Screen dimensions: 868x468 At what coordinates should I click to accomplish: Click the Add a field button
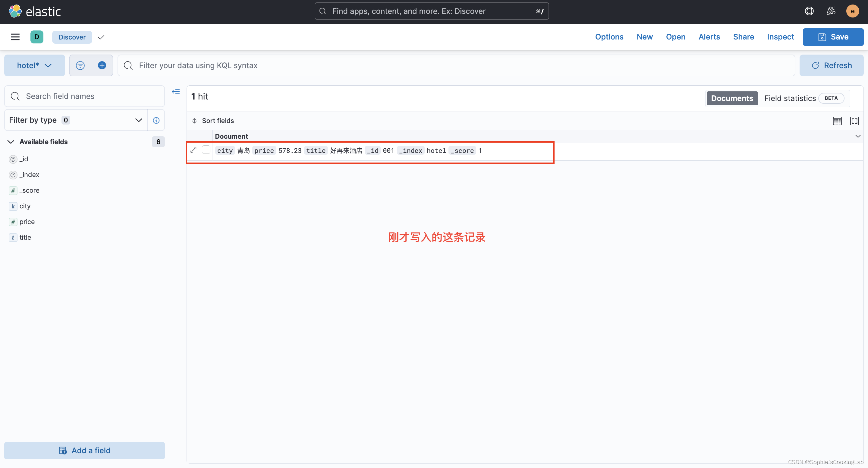[x=84, y=451]
